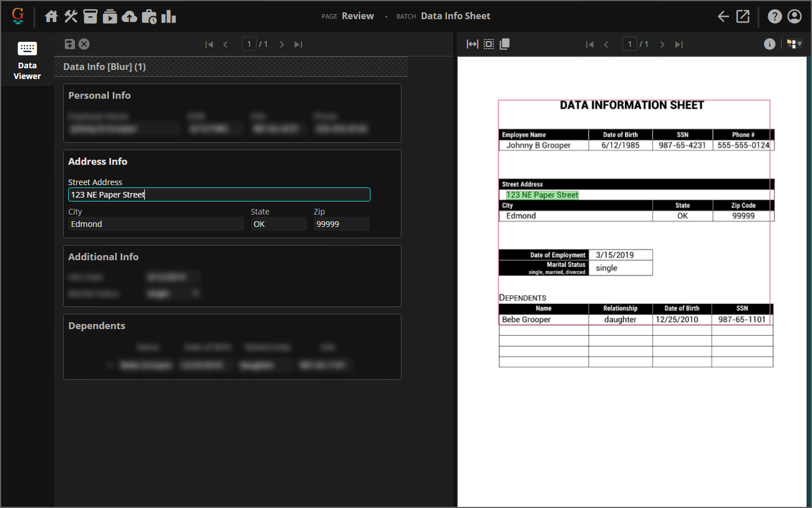Click the Review page title

coord(358,16)
